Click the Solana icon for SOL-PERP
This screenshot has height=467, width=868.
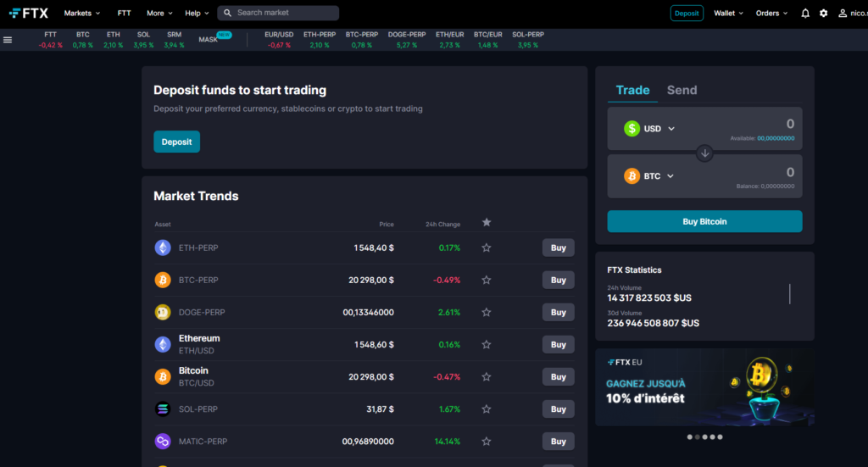tap(162, 409)
